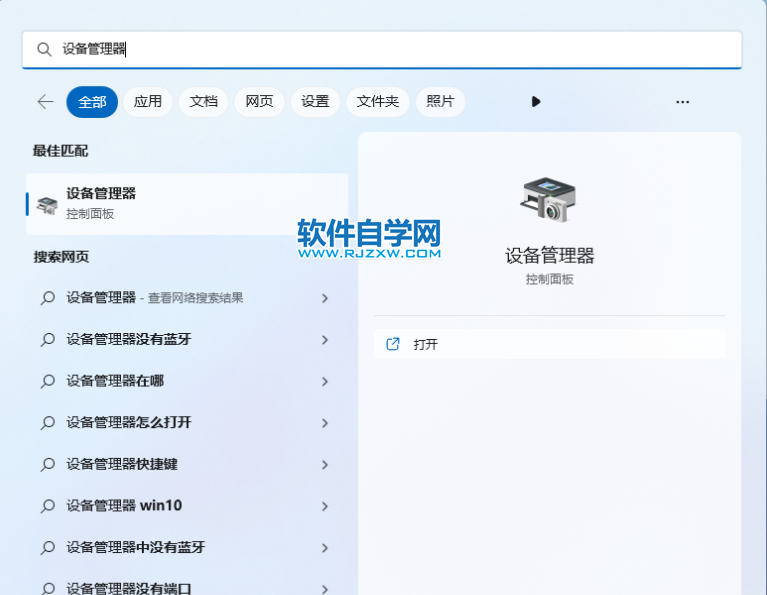The width and height of the screenshot is (767, 595).
Task: Click the back arrow icon
Action: pyautogui.click(x=45, y=102)
